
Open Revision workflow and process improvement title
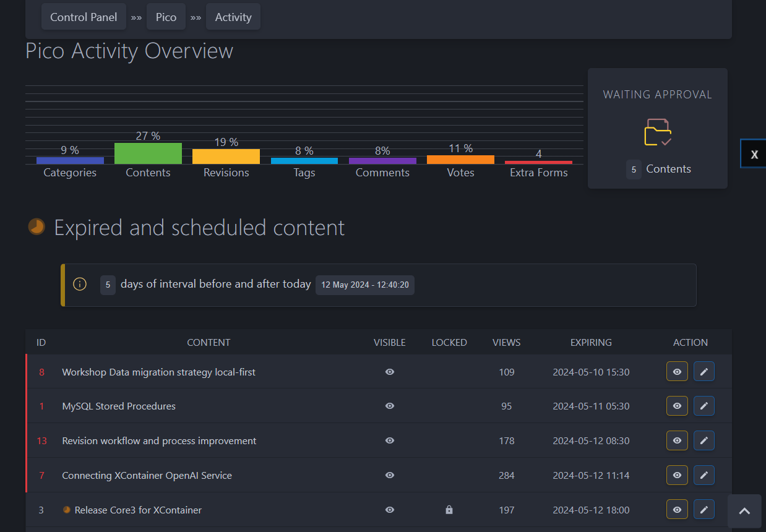coord(159,441)
